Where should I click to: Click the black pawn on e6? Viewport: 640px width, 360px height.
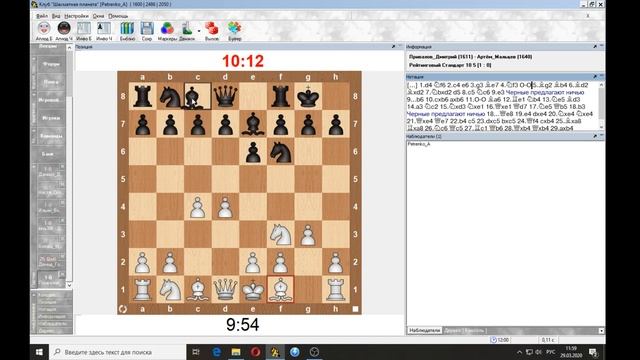(x=253, y=152)
